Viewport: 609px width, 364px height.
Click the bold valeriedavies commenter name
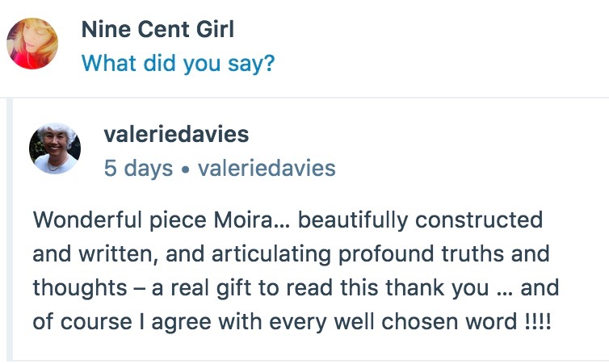(177, 135)
